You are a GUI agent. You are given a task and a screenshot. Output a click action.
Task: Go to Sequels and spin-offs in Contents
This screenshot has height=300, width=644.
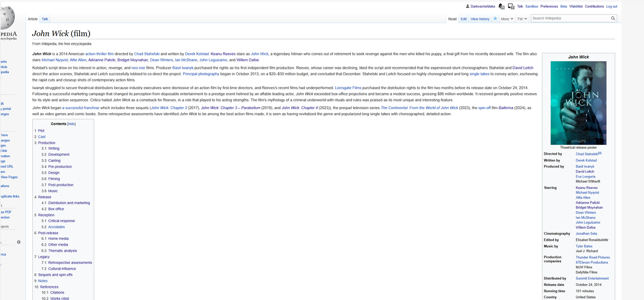[x=55, y=275]
